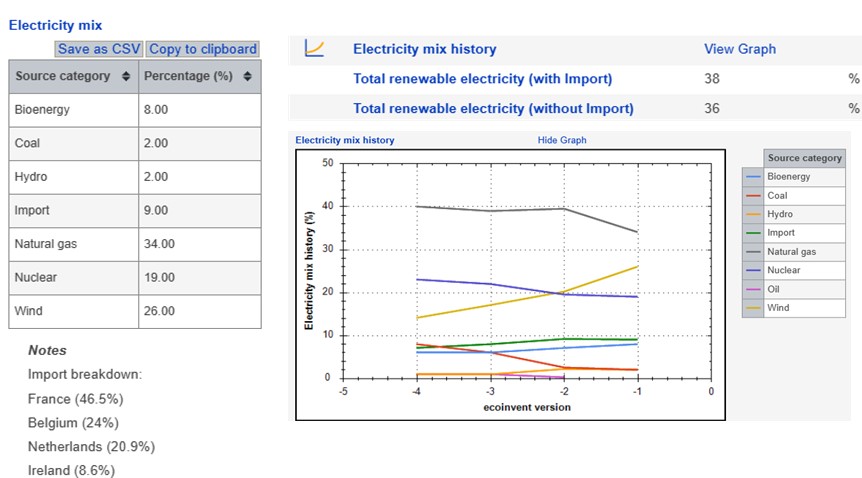Select Total renewable electricity (without Import) row
This screenshot has height=478, width=862.
[x=493, y=108]
